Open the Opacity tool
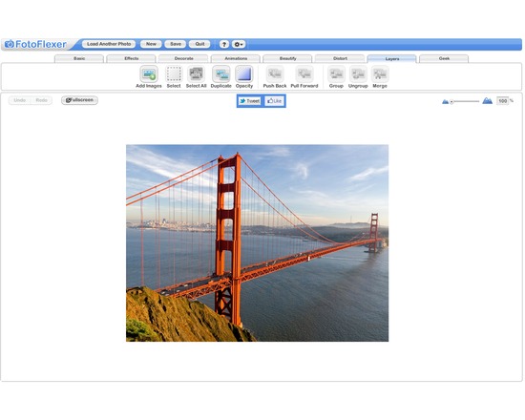This screenshot has width=525, height=420. tap(244, 74)
